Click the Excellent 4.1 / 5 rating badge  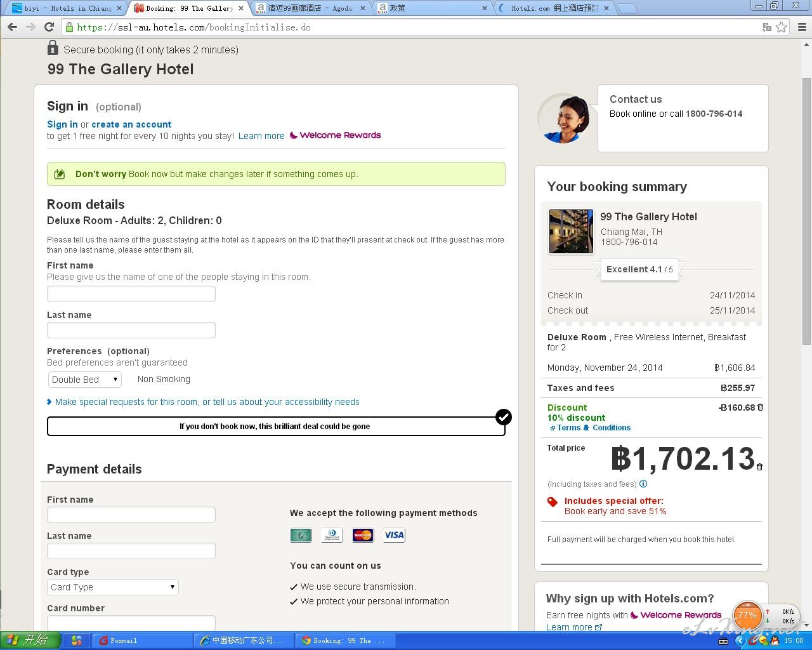point(639,269)
